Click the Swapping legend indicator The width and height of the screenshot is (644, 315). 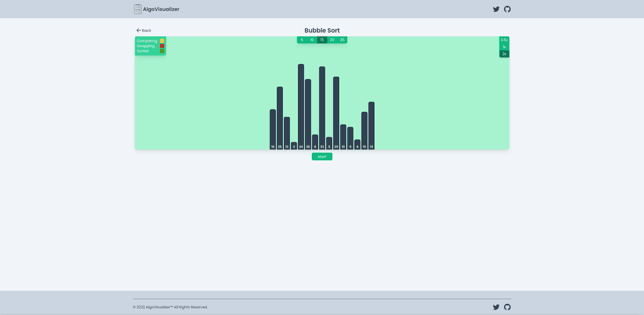click(x=162, y=46)
